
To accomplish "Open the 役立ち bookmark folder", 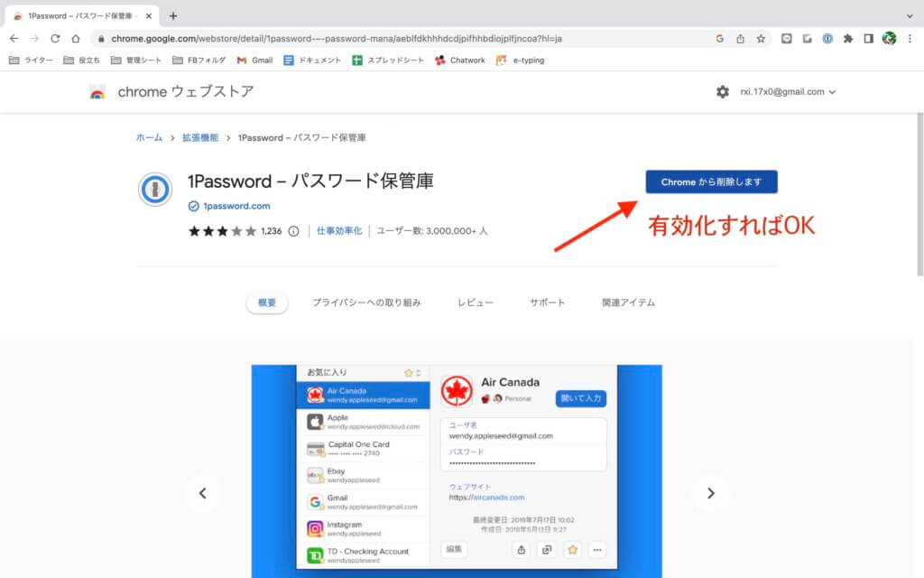I will [x=81, y=61].
